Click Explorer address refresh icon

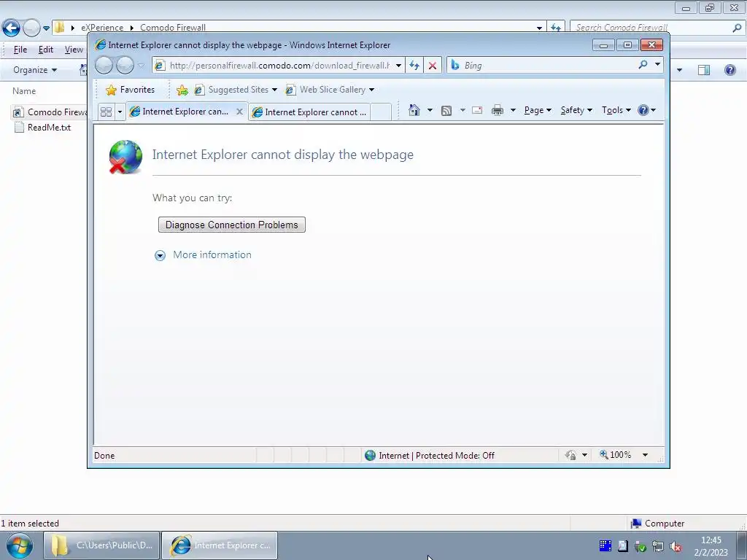click(555, 28)
